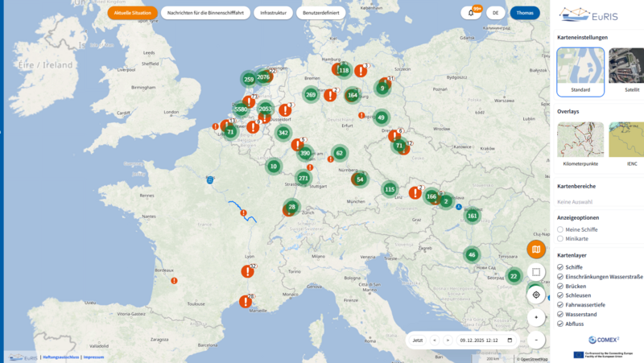Select the Meine Schiffe option
The width and height of the screenshot is (644, 363).
click(560, 229)
